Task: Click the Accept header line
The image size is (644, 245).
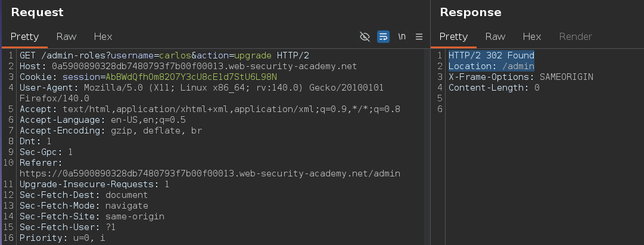Action: [x=210, y=109]
